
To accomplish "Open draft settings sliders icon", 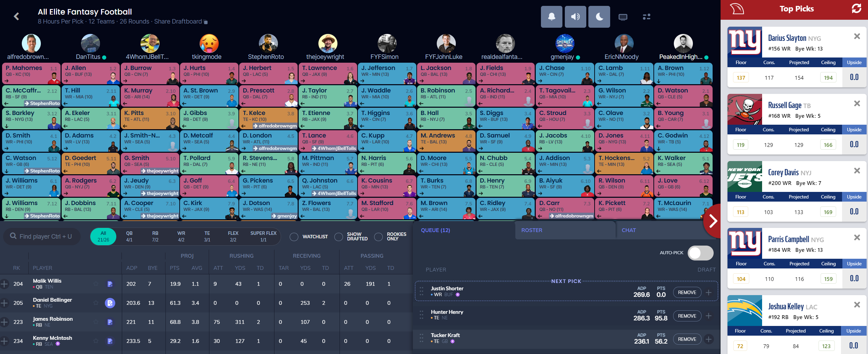I will pyautogui.click(x=647, y=17).
